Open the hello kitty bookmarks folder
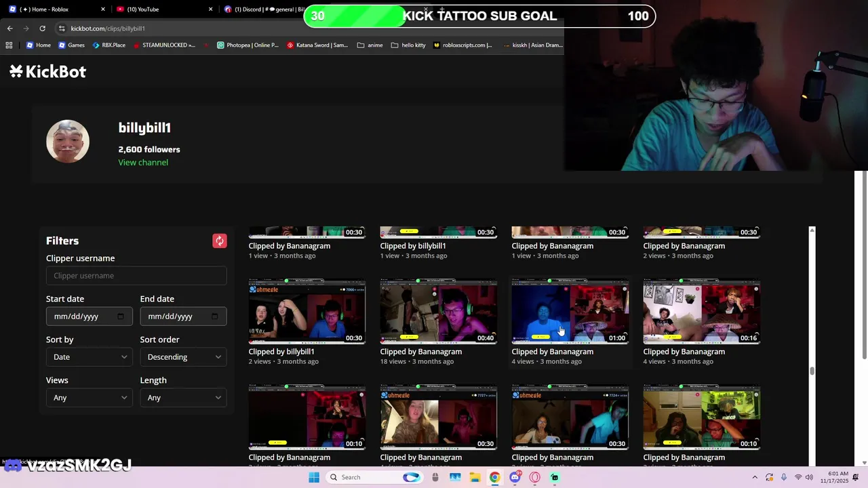Screen dimensions: 868x488 (x=408, y=45)
